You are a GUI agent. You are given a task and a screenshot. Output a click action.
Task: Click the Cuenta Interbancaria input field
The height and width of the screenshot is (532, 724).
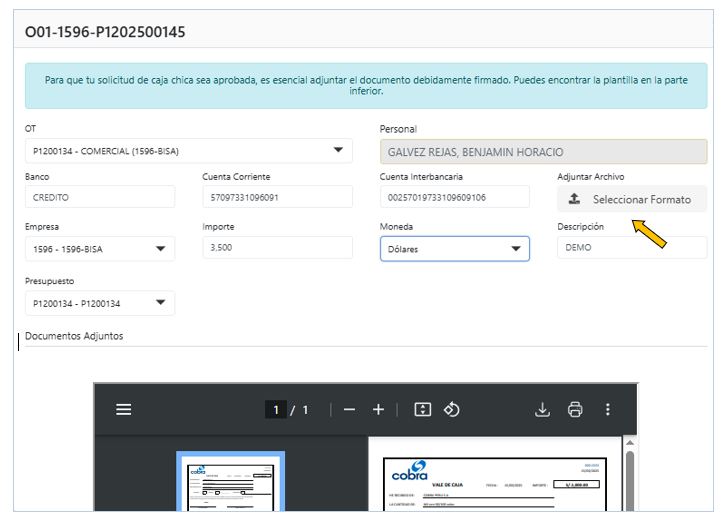pyautogui.click(x=455, y=197)
